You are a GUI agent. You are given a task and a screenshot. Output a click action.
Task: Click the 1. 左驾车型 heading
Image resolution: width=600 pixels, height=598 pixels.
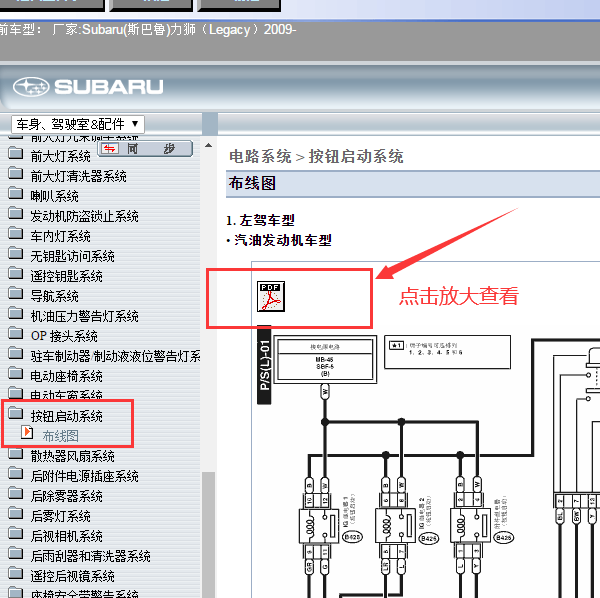pos(260,220)
